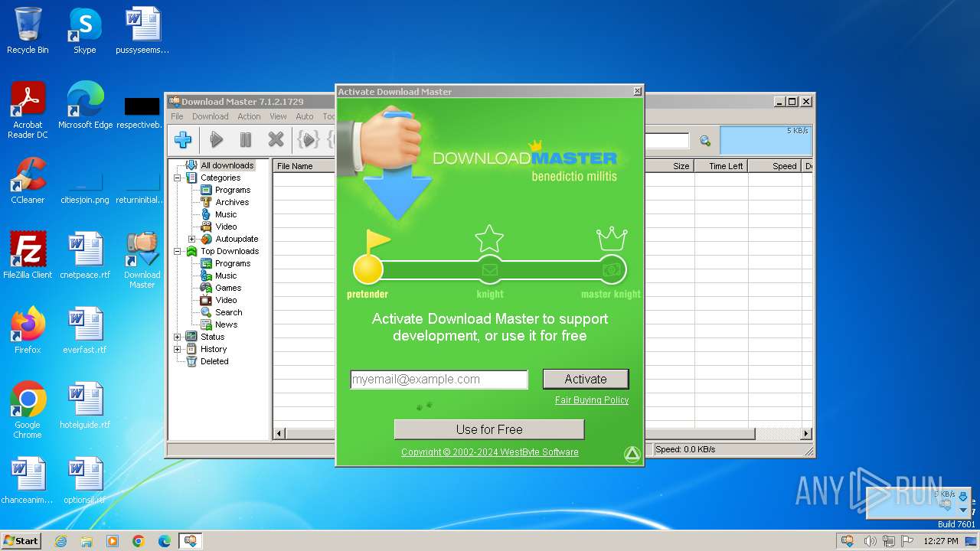Select Games under Top Downloads

coord(228,288)
